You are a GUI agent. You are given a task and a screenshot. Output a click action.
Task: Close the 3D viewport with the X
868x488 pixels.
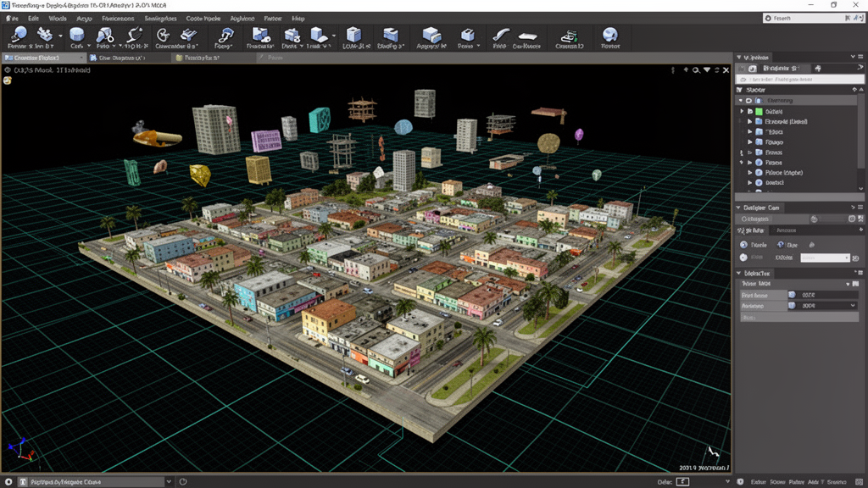[x=726, y=70]
